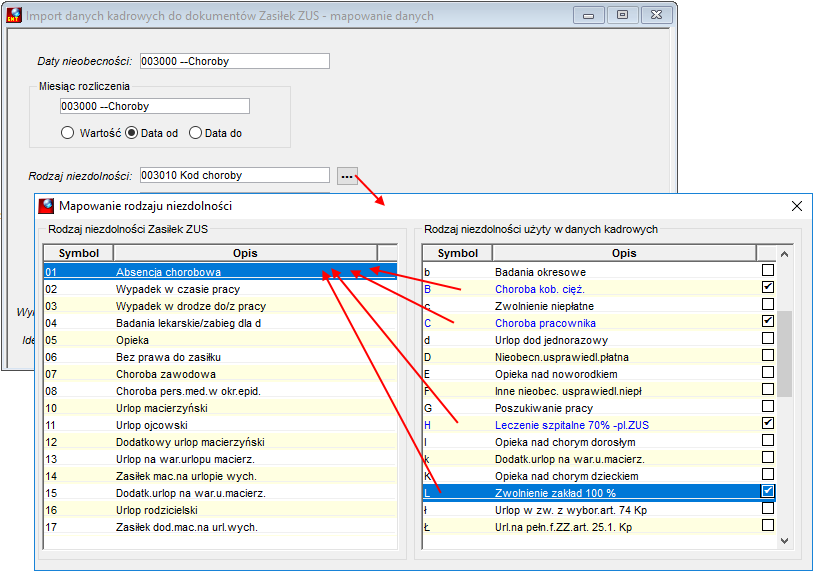This screenshot has height=572, width=814.
Task: Select Zwolnienie zakład 100 % row text
Action: point(555,493)
